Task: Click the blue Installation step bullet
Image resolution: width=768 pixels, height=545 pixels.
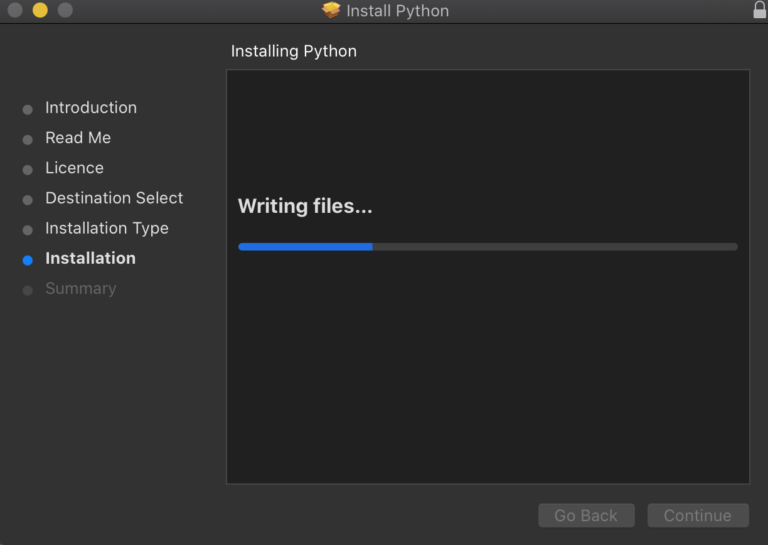Action: point(28,260)
